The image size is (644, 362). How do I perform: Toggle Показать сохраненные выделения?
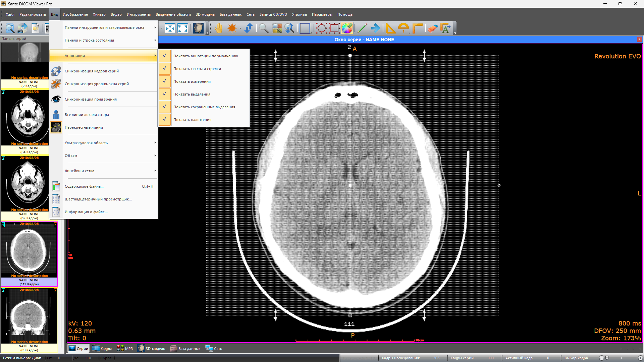click(x=204, y=107)
